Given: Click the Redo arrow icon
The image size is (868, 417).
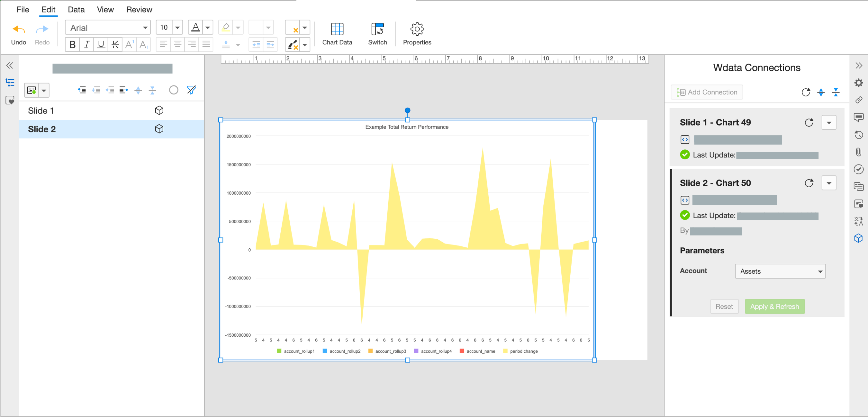Looking at the screenshot, I should coord(42,30).
